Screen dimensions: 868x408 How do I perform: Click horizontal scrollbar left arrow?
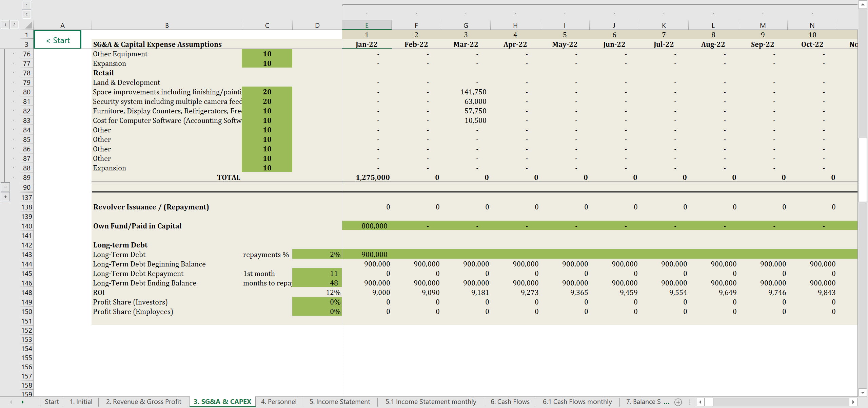coord(700,402)
